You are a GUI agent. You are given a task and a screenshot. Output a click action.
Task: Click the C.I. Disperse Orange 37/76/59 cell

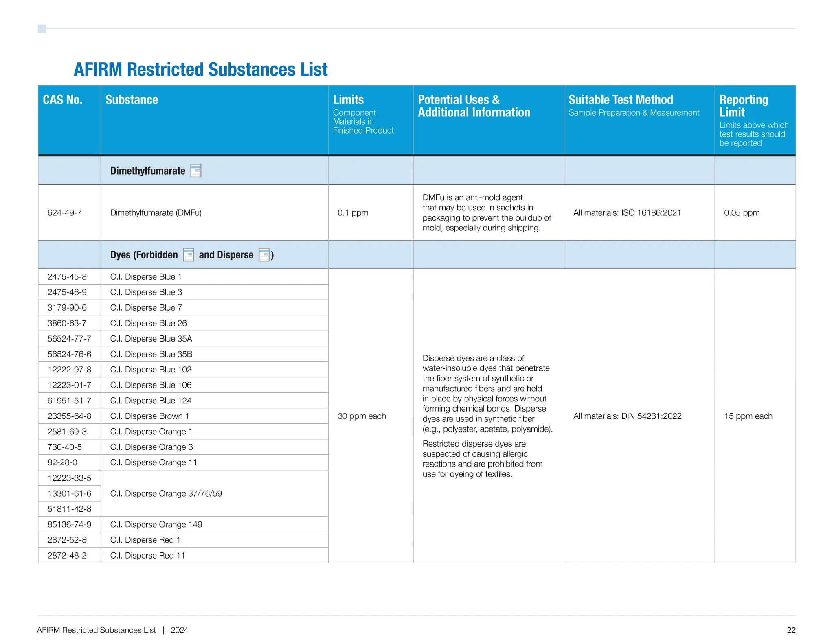166,493
